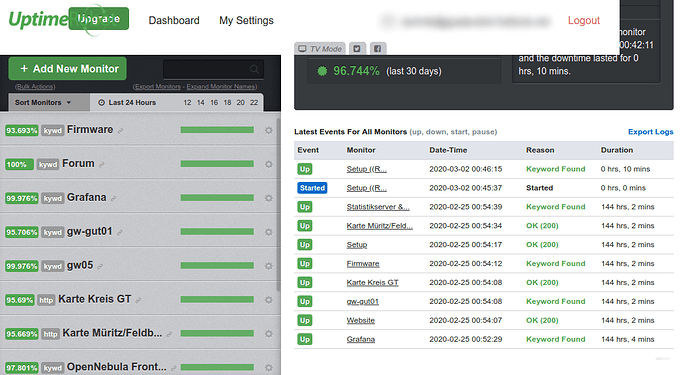Click Export Monitors link
Screen dimensions: 690x375
[x=157, y=87]
